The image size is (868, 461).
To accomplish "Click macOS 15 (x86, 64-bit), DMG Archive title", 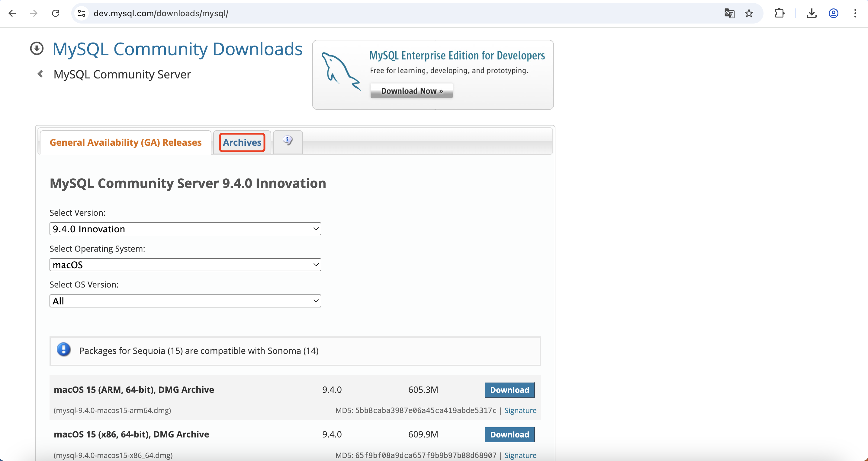I will pos(131,434).
